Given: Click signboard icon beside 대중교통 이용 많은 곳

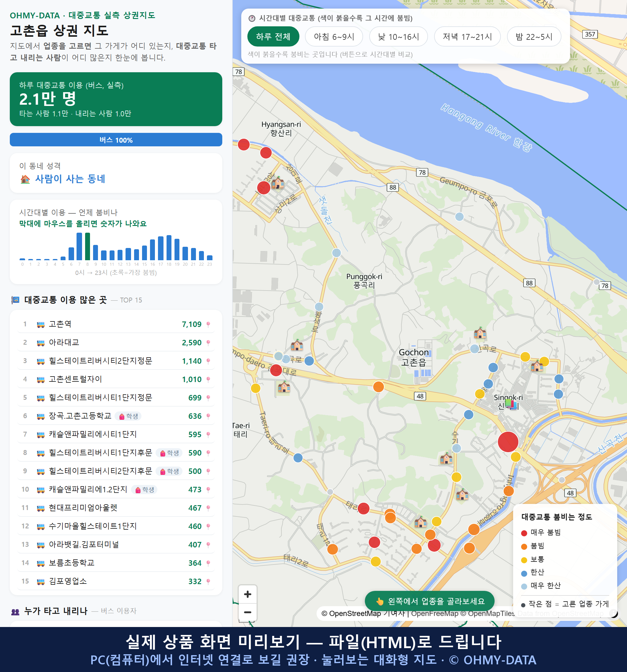Looking at the screenshot, I should [x=15, y=300].
